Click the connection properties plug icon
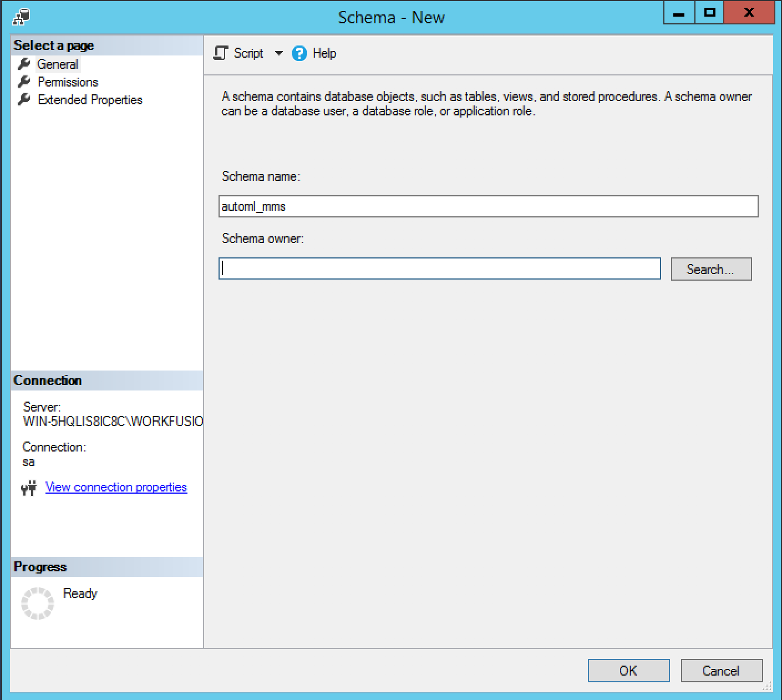This screenshot has width=782, height=700. [x=29, y=488]
